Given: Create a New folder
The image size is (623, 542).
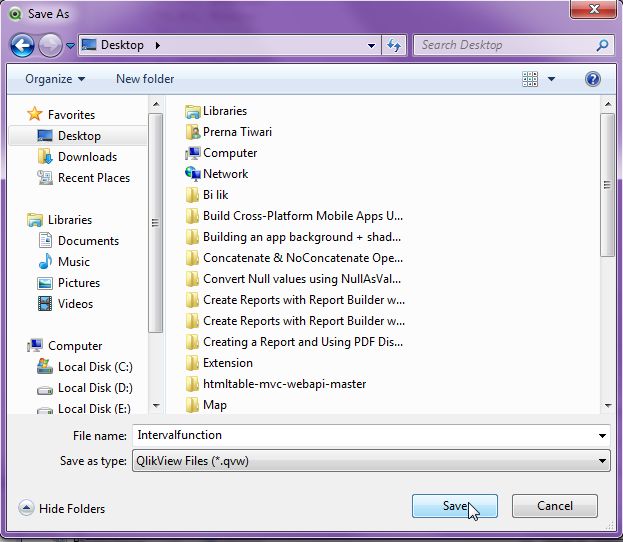Looking at the screenshot, I should coord(145,79).
